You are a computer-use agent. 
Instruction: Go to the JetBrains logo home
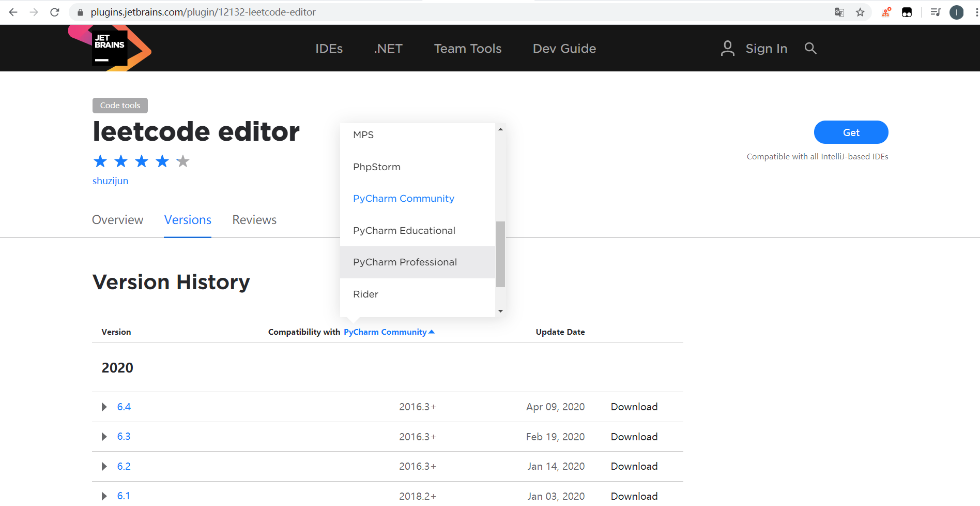point(110,48)
